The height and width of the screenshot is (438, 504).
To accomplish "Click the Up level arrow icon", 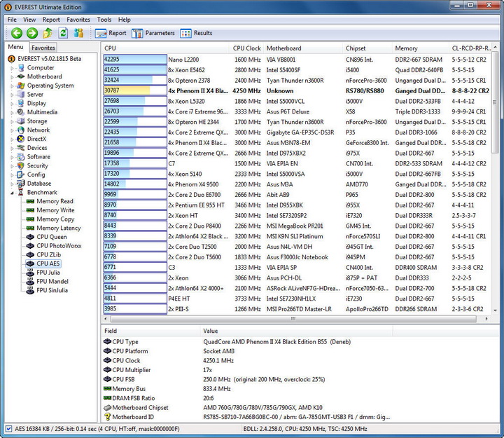I will coord(48,33).
